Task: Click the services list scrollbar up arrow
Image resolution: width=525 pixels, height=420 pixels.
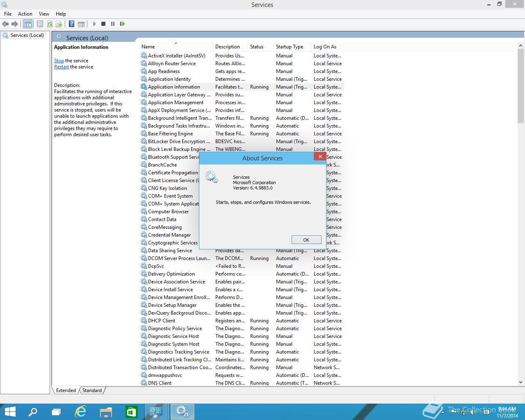Action: point(521,45)
